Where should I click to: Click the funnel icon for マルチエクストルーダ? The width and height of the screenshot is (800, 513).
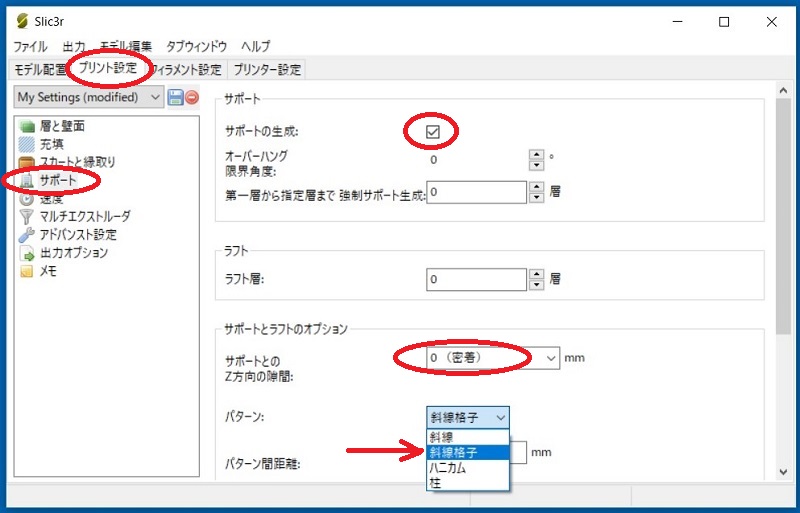[x=27, y=216]
